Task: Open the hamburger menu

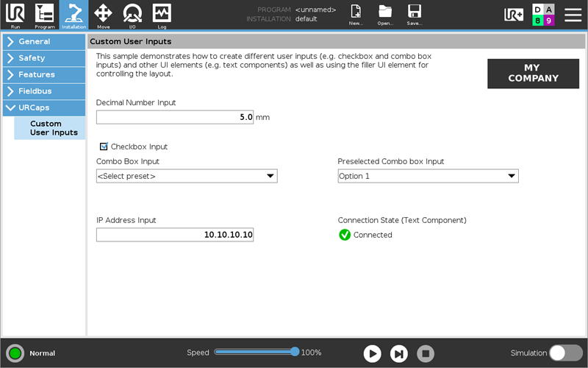Action: 573,15
